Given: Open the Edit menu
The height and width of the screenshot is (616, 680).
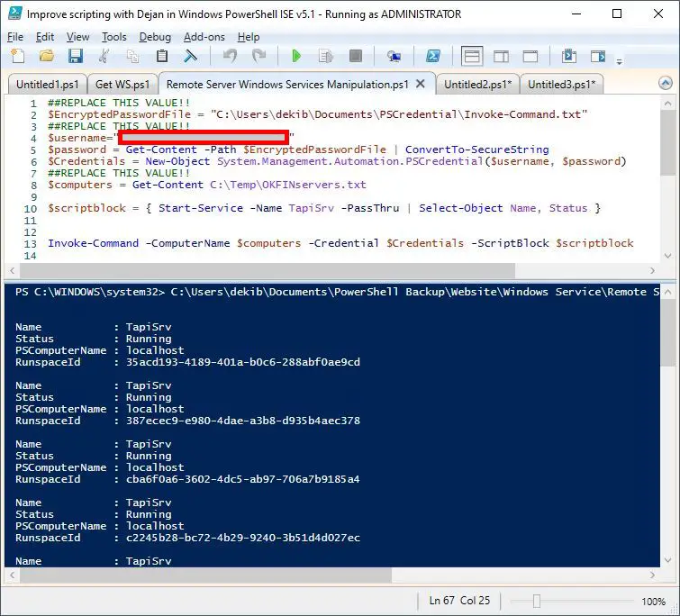Looking at the screenshot, I should tap(45, 37).
